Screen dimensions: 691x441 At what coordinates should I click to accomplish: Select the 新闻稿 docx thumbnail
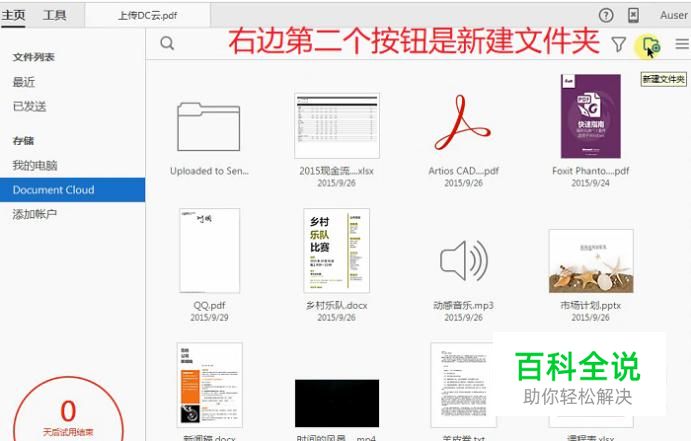[x=210, y=385]
